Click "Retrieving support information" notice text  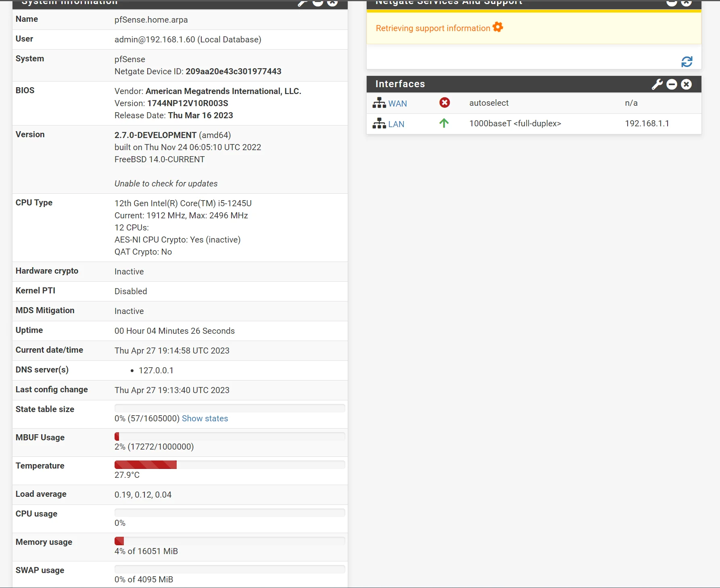[433, 28]
